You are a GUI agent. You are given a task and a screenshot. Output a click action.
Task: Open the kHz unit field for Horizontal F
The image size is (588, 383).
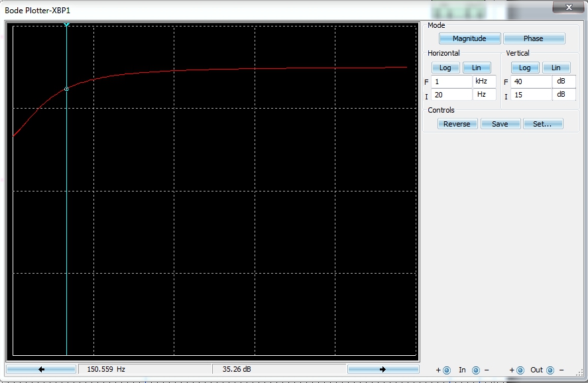(484, 82)
